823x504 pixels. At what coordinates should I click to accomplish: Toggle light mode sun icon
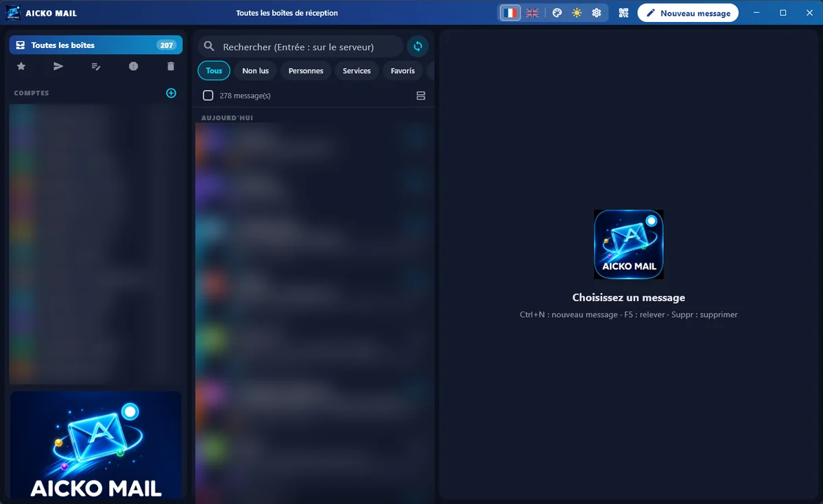(577, 13)
